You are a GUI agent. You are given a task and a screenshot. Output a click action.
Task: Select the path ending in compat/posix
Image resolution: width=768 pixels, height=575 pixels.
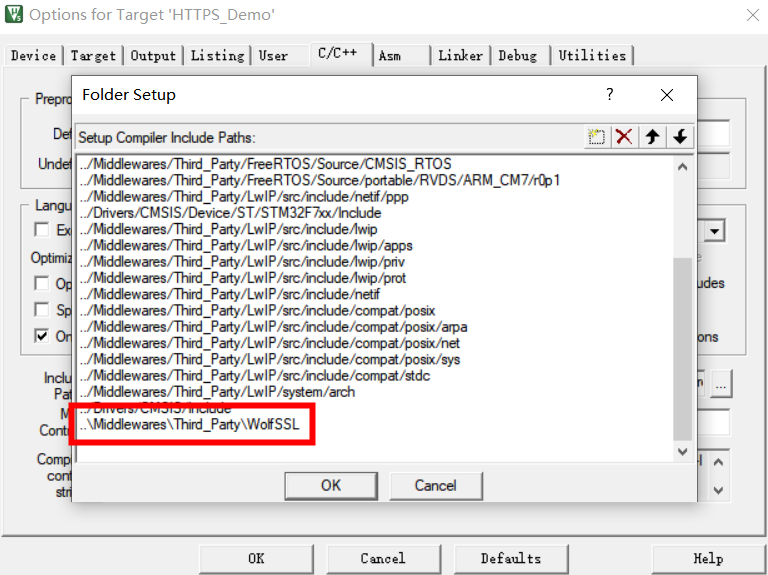click(x=257, y=311)
